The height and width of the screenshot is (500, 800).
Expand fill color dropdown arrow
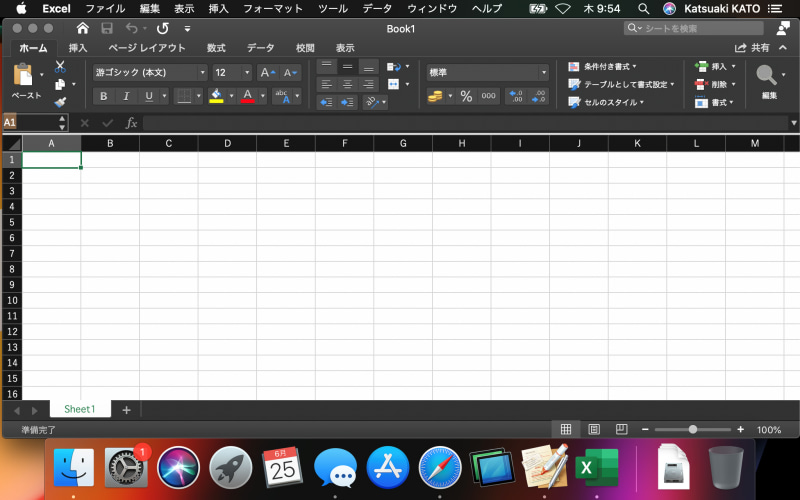[x=231, y=96]
